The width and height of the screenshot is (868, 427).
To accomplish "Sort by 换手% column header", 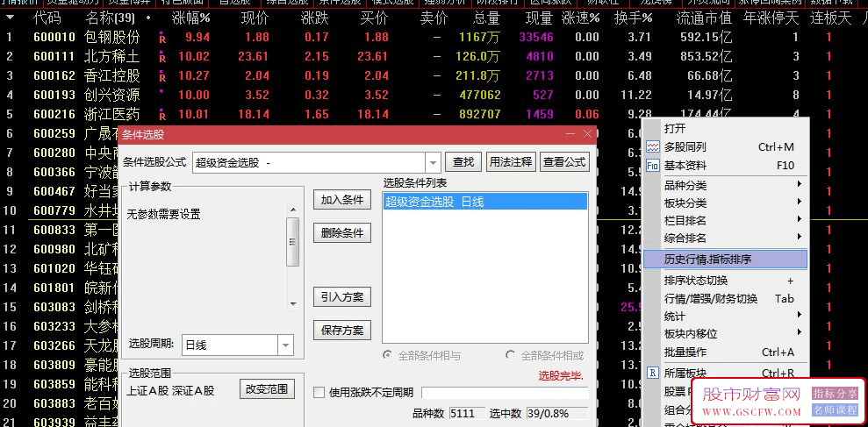I will coord(634,18).
